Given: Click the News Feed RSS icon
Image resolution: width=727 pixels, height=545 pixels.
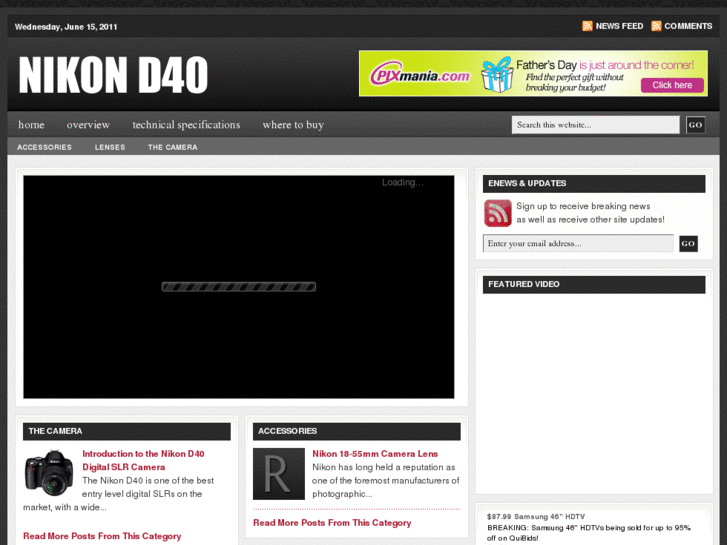Looking at the screenshot, I should click(x=587, y=26).
